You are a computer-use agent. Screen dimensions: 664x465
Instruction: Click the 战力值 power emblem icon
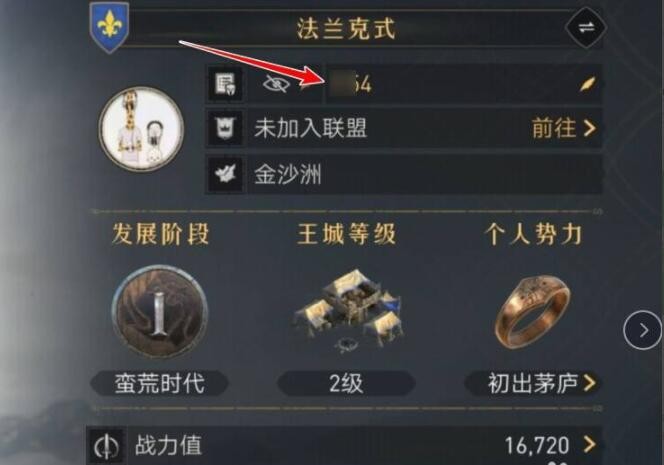click(107, 446)
